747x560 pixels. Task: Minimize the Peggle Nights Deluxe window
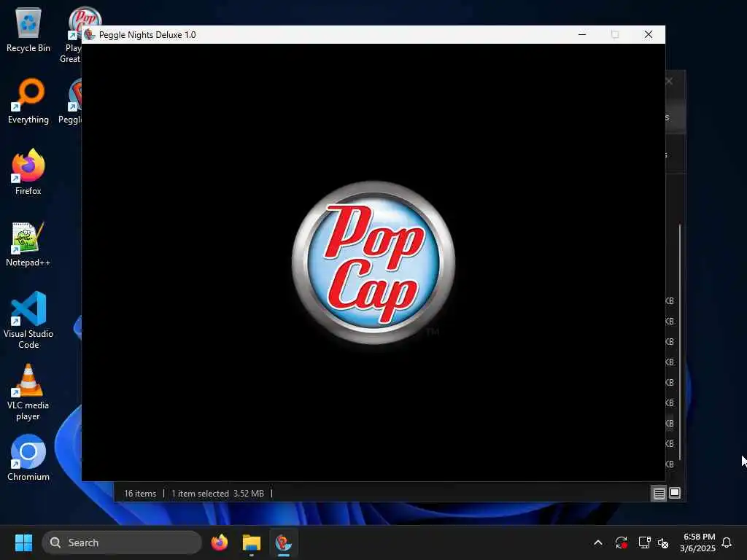582,34
